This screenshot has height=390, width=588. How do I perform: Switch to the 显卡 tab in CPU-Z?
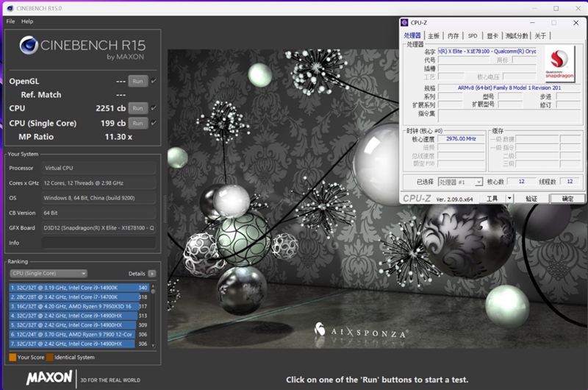click(492, 36)
